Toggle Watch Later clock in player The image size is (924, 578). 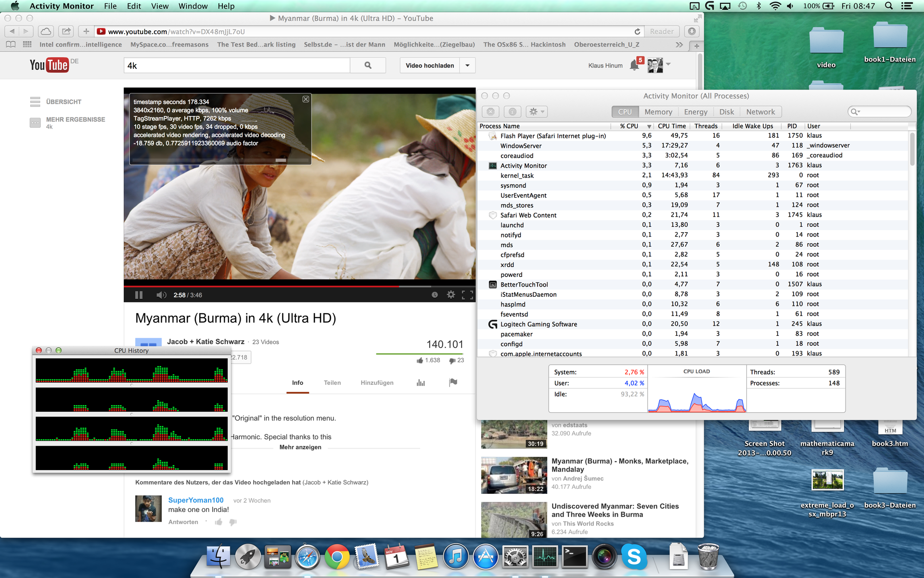click(x=435, y=295)
